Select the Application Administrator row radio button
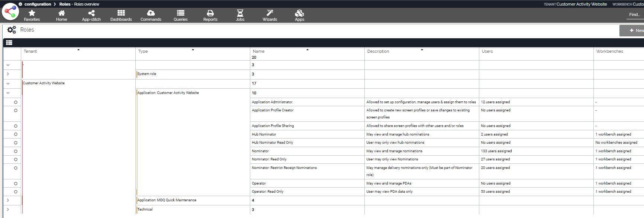 pyautogui.click(x=16, y=102)
